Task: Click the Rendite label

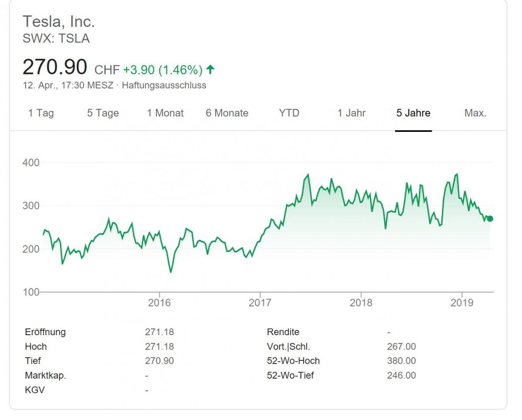Action: click(283, 332)
